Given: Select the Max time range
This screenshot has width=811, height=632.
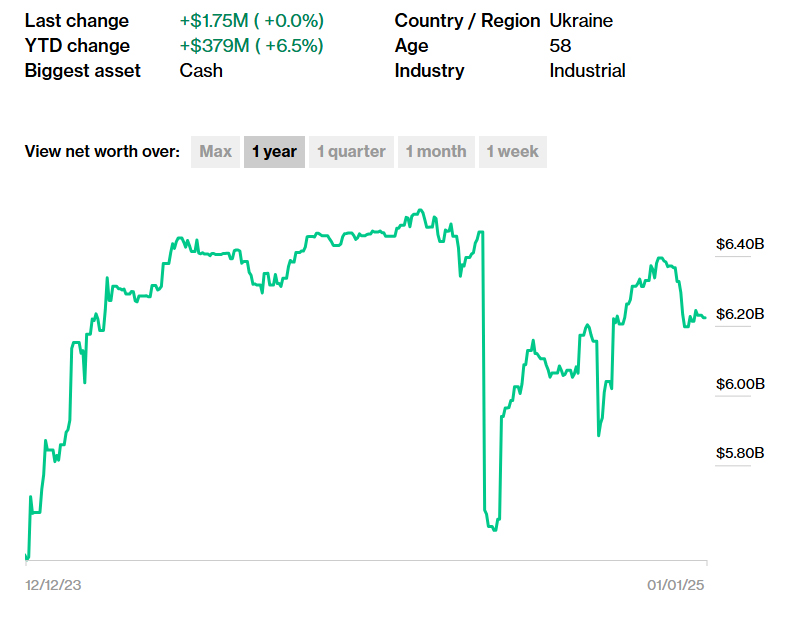Looking at the screenshot, I should [x=215, y=152].
